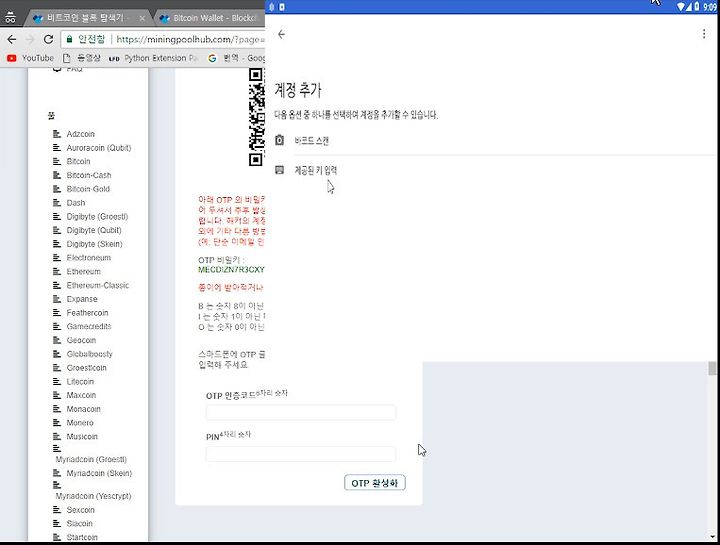Select the OTP secret key text

[231, 270]
